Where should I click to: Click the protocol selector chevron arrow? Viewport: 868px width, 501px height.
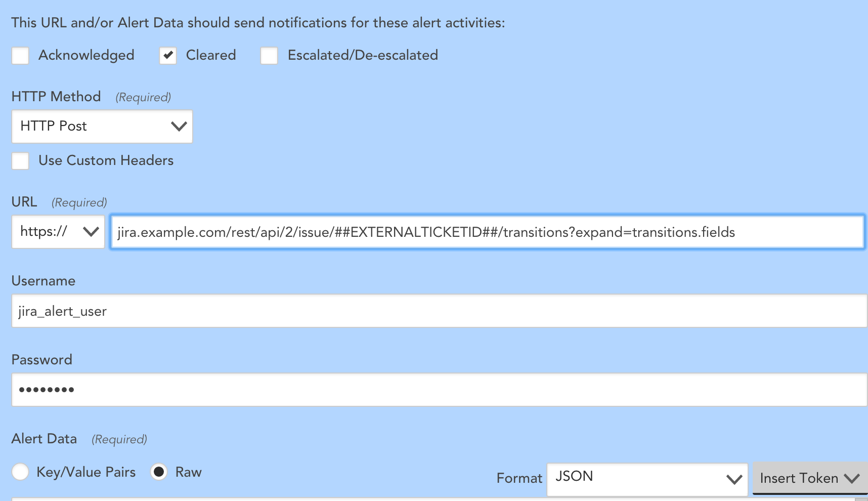click(x=91, y=232)
